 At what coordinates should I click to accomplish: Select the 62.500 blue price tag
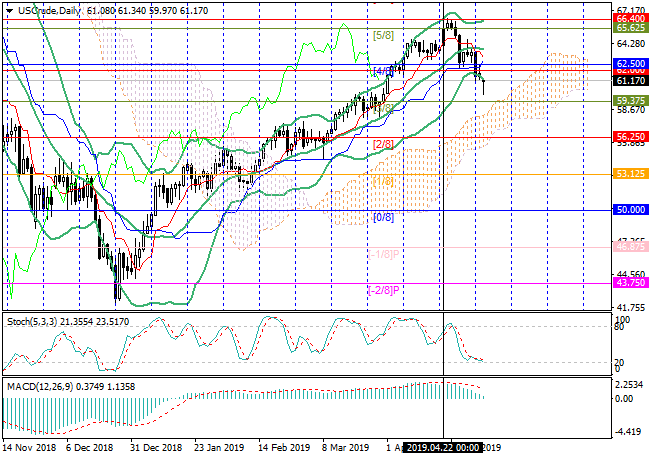coord(629,62)
